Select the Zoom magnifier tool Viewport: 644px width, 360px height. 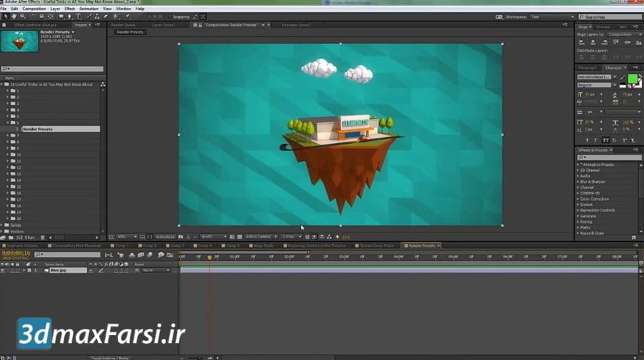22,16
